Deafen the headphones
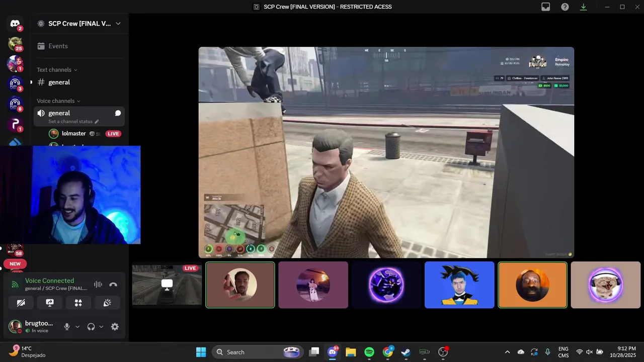644x362 pixels. point(91,327)
